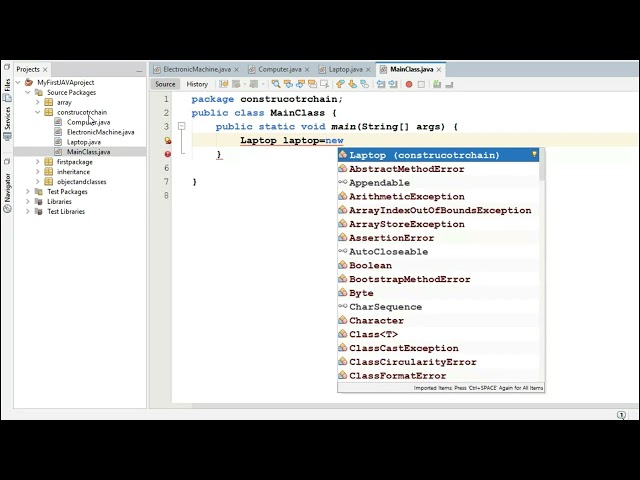This screenshot has height=480, width=640.
Task: Click Shift Line Left icon
Action: [x=381, y=84]
